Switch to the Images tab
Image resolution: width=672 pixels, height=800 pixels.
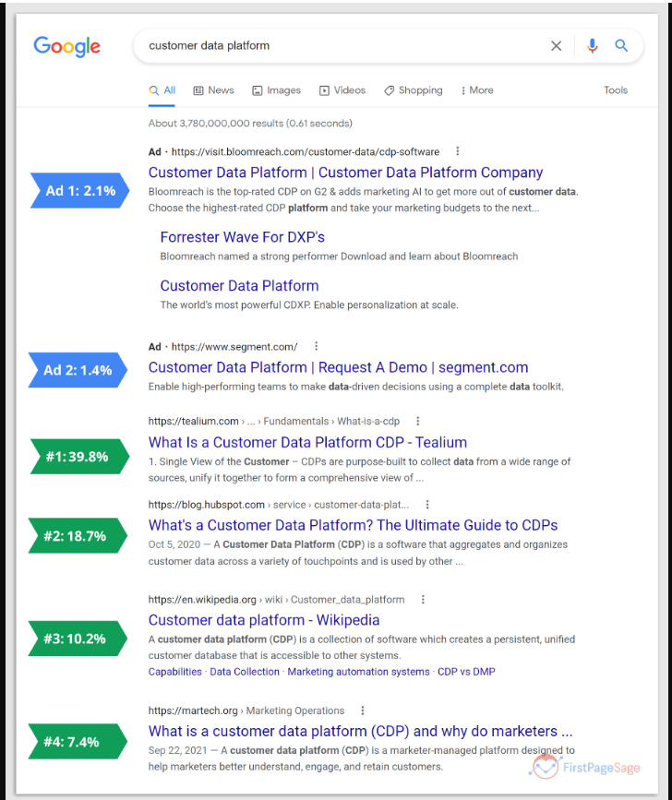click(277, 90)
